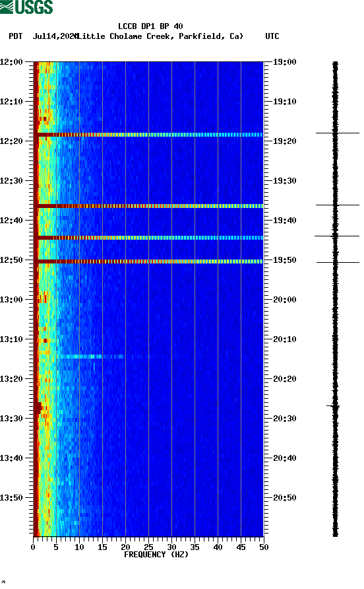Image resolution: width=364 pixels, height=589 pixels.
Task: Click the '0' frequency axis tick label
Action: [33, 547]
